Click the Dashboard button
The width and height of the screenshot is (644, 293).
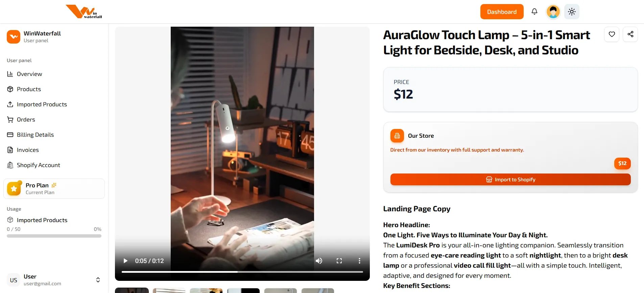point(502,12)
